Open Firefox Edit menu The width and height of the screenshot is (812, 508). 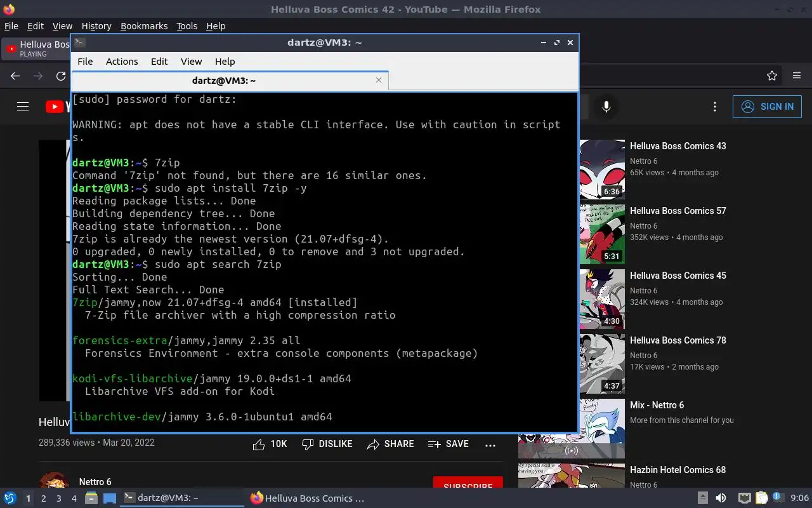36,26
